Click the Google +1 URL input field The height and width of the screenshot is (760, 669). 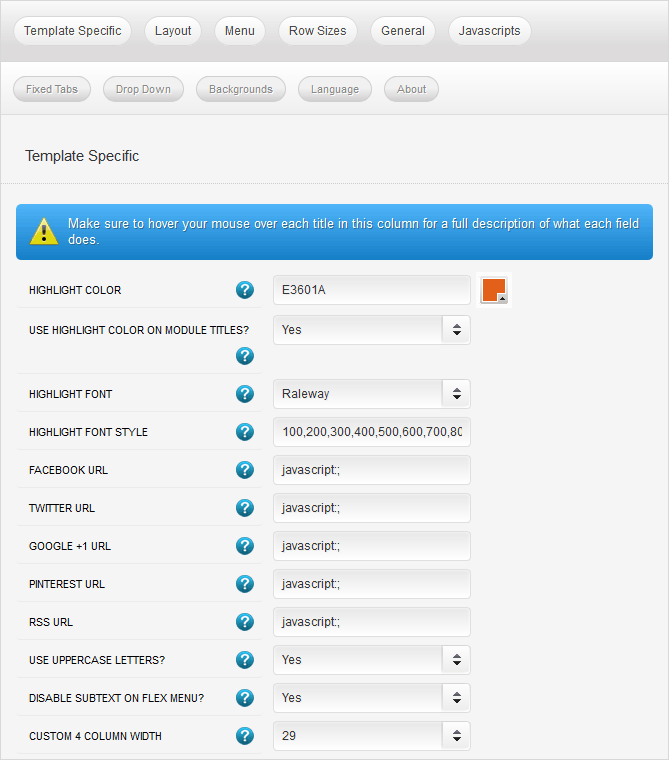(x=371, y=546)
